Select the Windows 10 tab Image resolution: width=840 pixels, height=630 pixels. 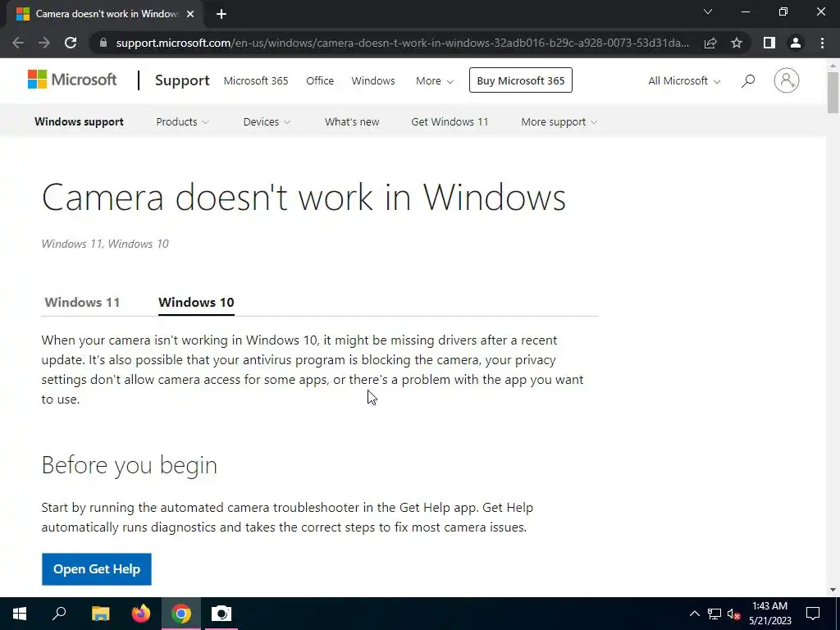(x=196, y=302)
